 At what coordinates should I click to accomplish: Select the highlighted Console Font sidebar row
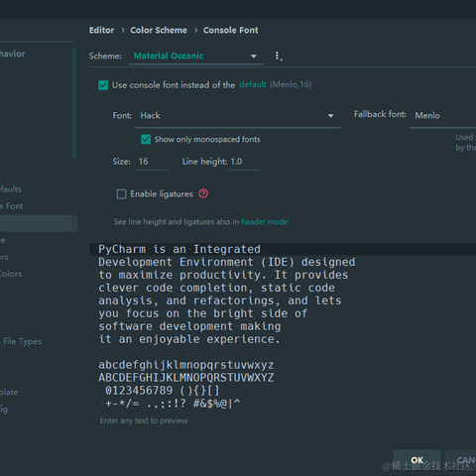coord(39,223)
